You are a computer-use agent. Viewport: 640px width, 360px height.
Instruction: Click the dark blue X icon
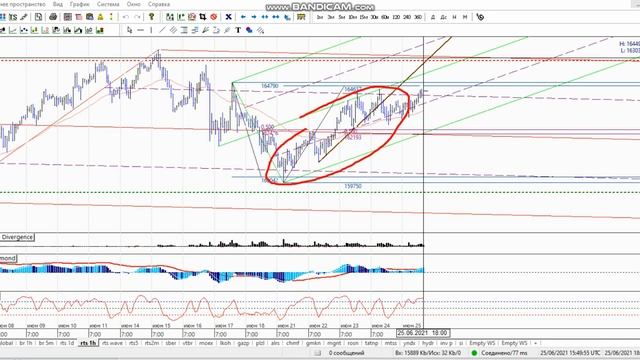(228, 17)
